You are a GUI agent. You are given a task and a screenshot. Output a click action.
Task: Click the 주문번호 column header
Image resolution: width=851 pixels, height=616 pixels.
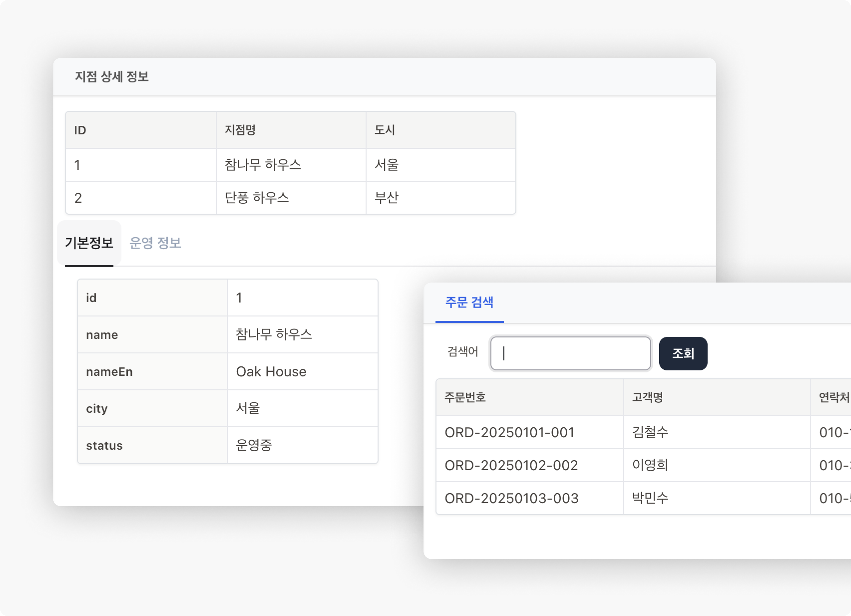point(465,397)
